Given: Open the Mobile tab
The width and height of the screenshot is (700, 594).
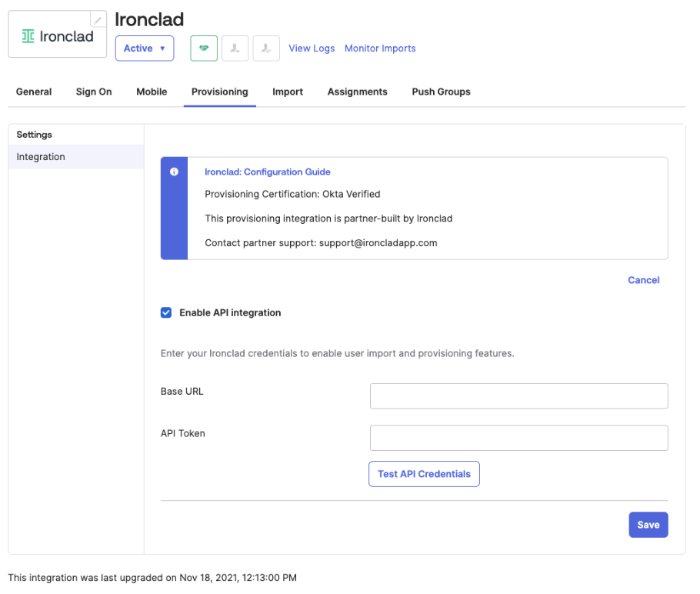Looking at the screenshot, I should [152, 92].
